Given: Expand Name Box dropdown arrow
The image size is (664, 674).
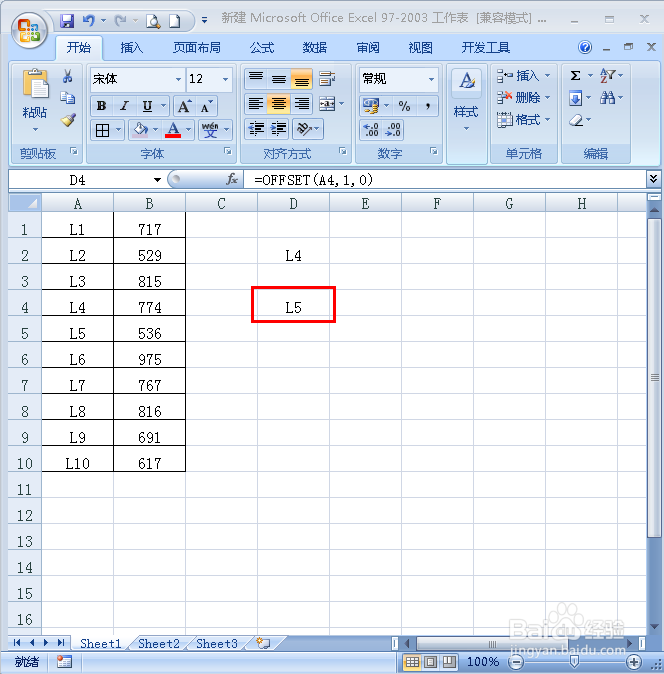Looking at the screenshot, I should click(157, 180).
